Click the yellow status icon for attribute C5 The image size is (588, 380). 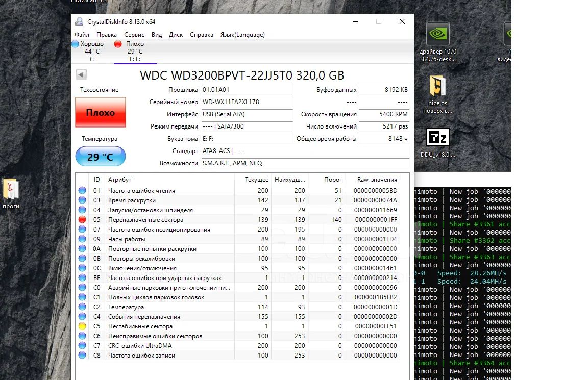tap(82, 326)
